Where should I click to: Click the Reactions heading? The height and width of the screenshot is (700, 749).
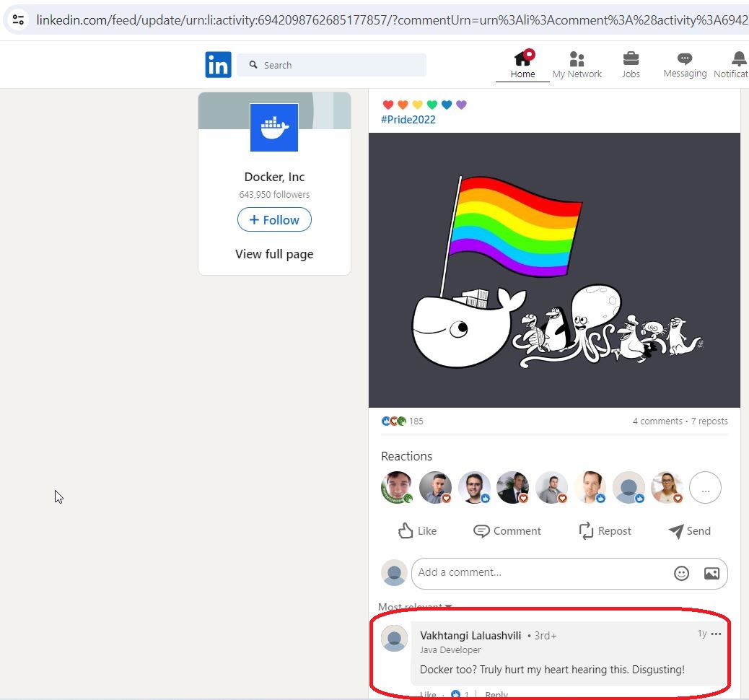click(x=406, y=456)
